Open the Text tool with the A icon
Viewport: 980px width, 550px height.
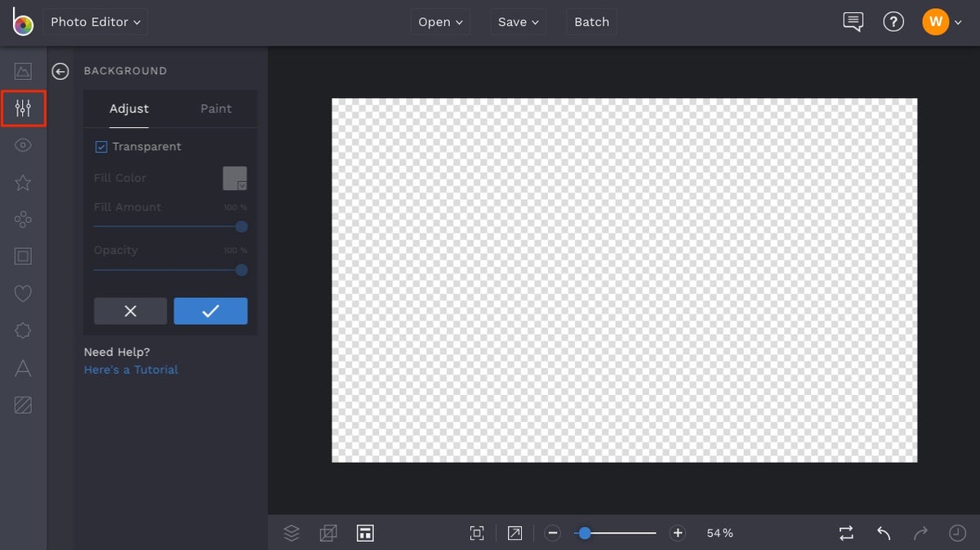pyautogui.click(x=23, y=367)
